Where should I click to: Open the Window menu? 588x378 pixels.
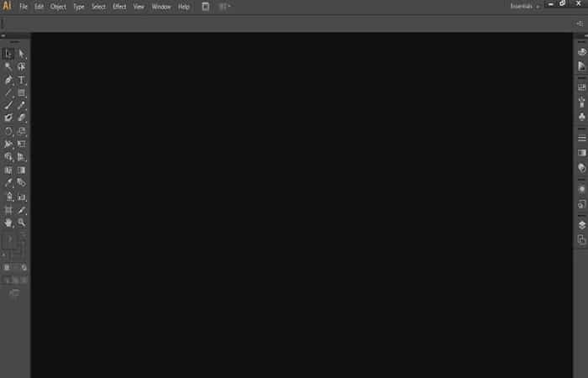pyautogui.click(x=161, y=7)
